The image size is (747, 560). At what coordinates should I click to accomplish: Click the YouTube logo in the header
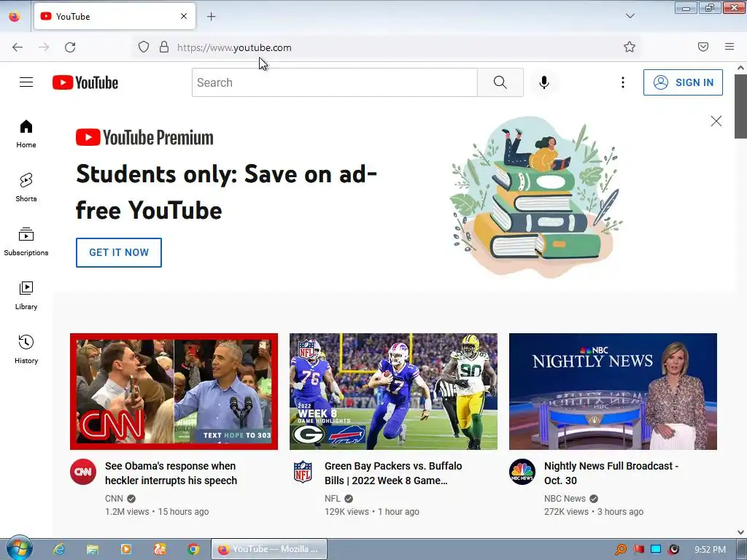pyautogui.click(x=85, y=82)
